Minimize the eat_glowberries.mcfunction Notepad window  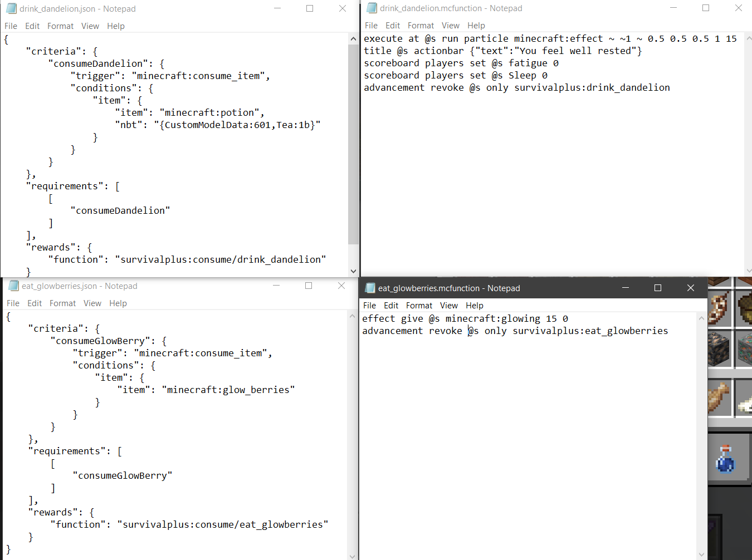[x=626, y=288]
